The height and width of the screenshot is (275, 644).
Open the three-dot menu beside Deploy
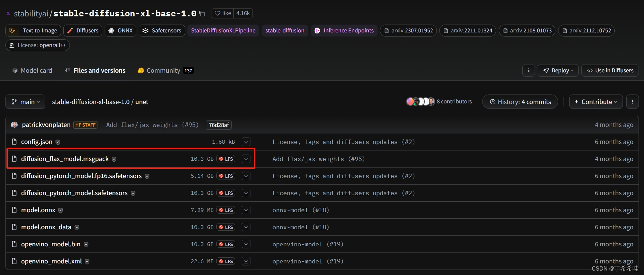(528, 70)
